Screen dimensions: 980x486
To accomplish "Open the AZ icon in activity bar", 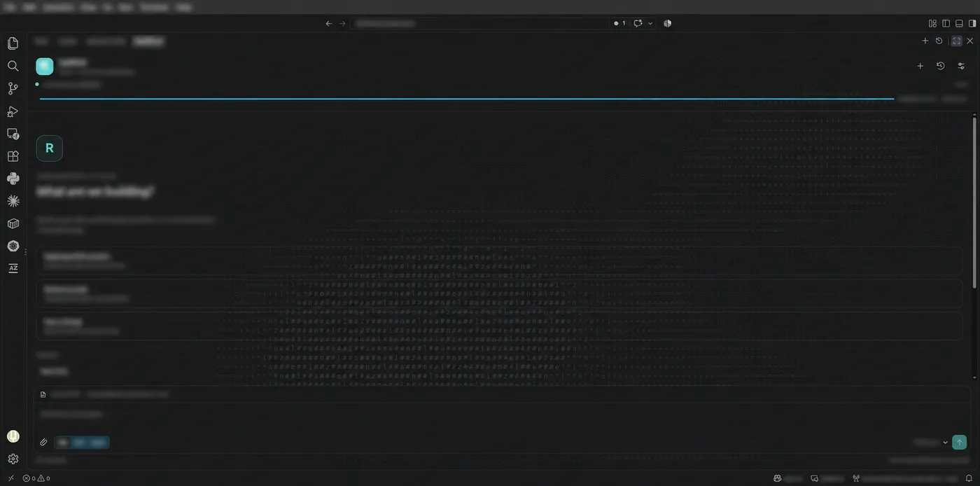I will (x=13, y=268).
